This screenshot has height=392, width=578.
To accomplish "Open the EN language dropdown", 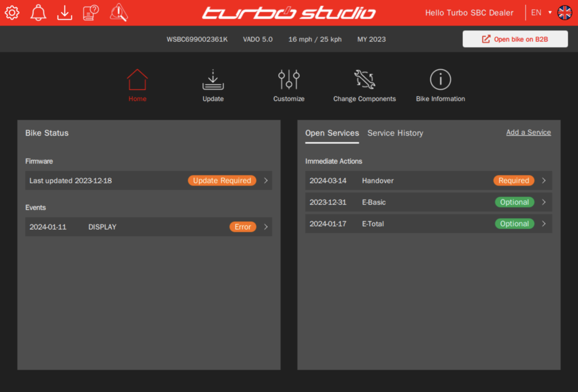I will click(541, 12).
